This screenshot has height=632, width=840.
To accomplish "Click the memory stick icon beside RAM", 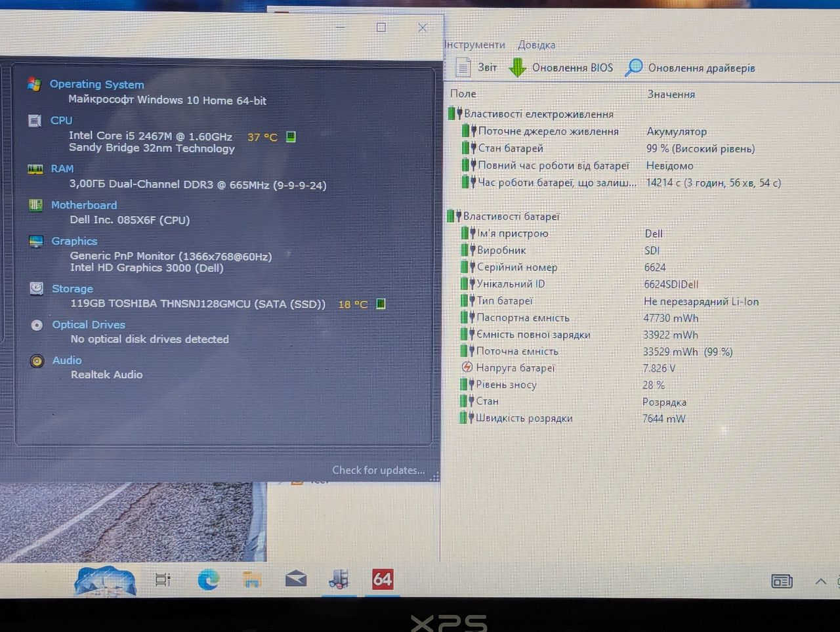I will [35, 169].
